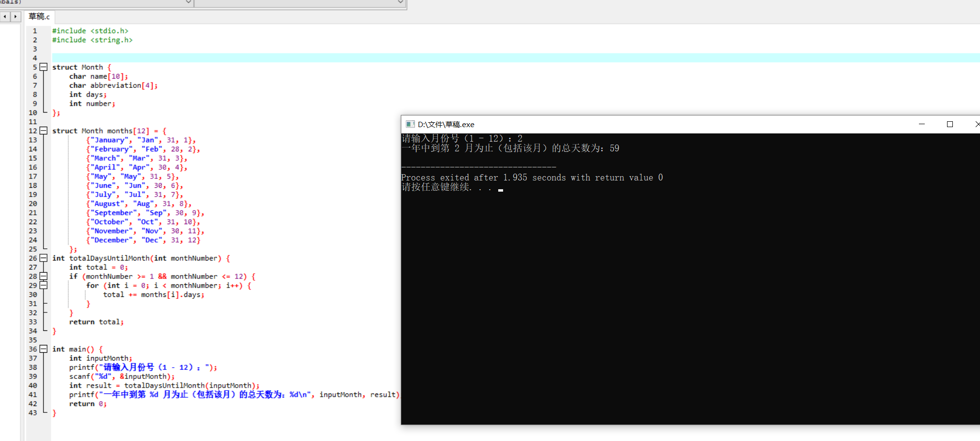Click the console title D:\文件\草稿.exe
980x441 pixels.
pos(446,125)
